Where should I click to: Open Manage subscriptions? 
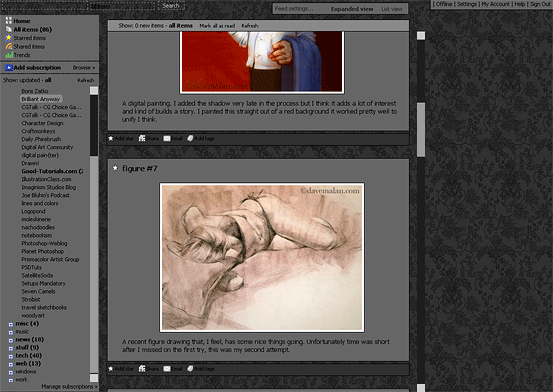tap(69, 386)
